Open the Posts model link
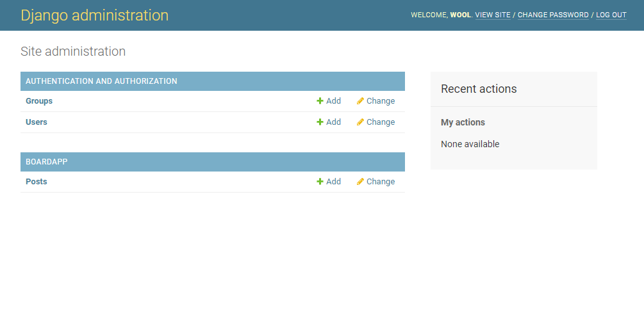 36,181
